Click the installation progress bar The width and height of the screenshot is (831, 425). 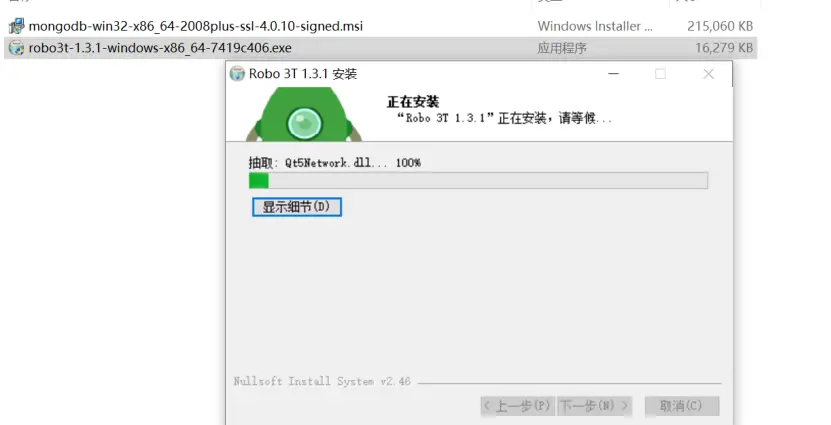pyautogui.click(x=478, y=181)
